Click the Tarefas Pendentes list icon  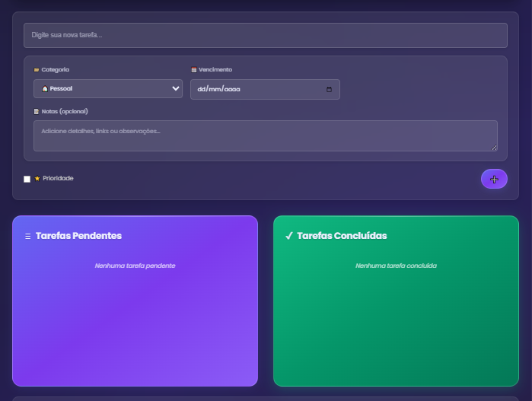point(28,236)
